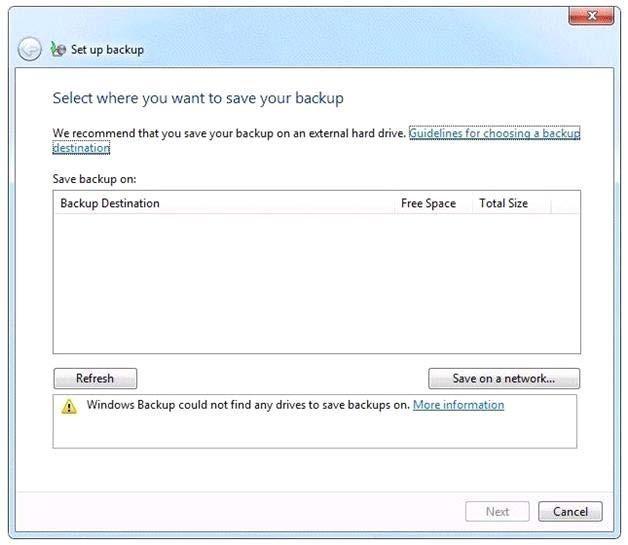The image size is (628, 545).
Task: Click the yellow warning triangle icon
Action: point(69,406)
